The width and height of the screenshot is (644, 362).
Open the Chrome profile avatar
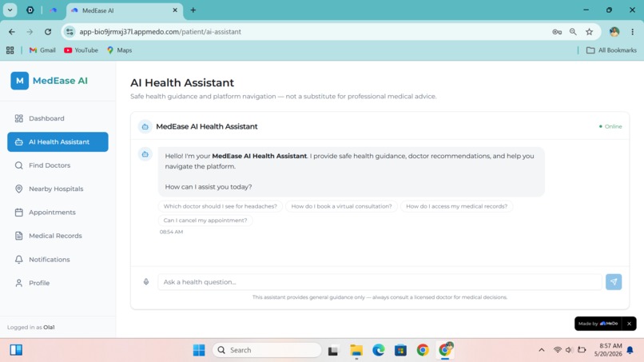pyautogui.click(x=614, y=32)
